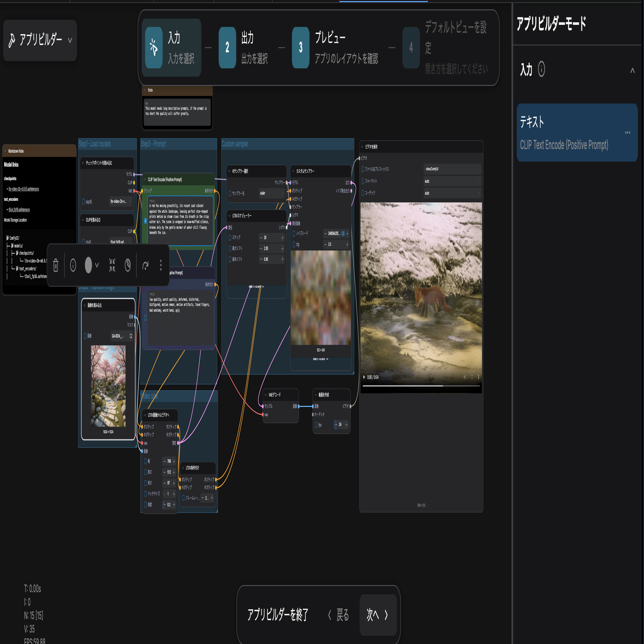This screenshot has height=644, width=644.
Task: Open フォーマット auto dropdown
Action: 452,181
